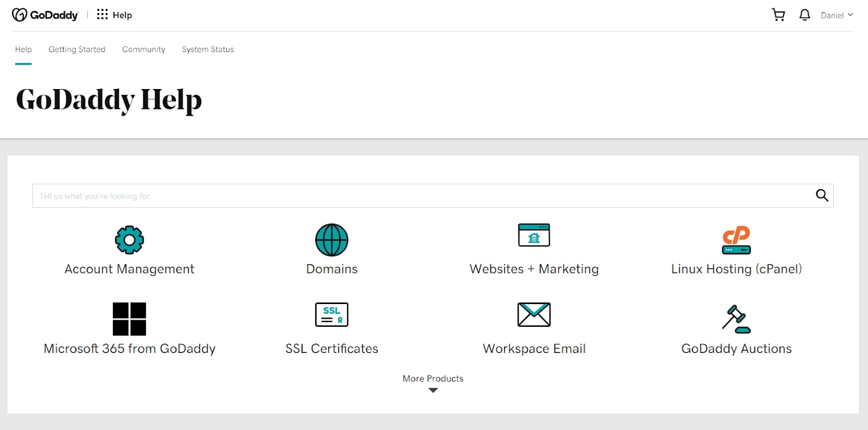Screen dimensions: 868x430
Task: Open Domains help link
Action: click(x=332, y=269)
